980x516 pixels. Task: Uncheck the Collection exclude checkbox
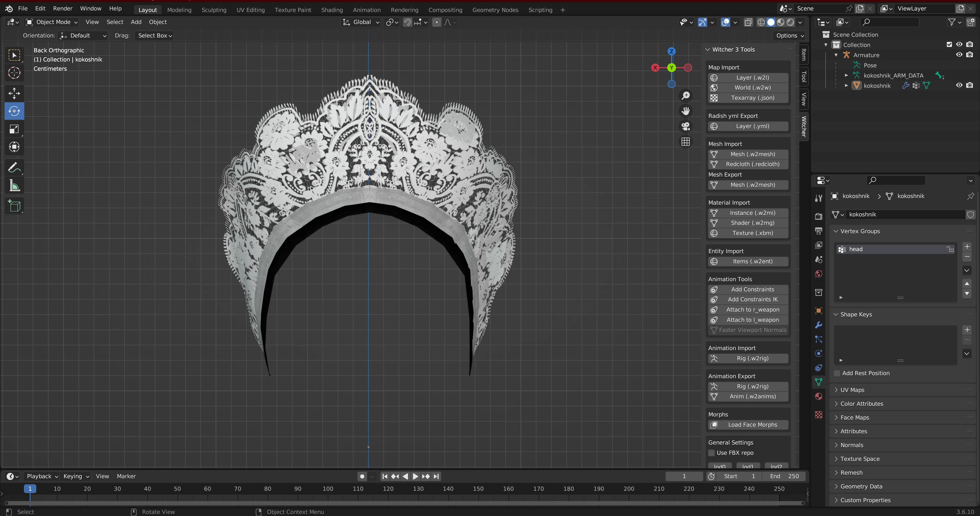click(x=949, y=44)
